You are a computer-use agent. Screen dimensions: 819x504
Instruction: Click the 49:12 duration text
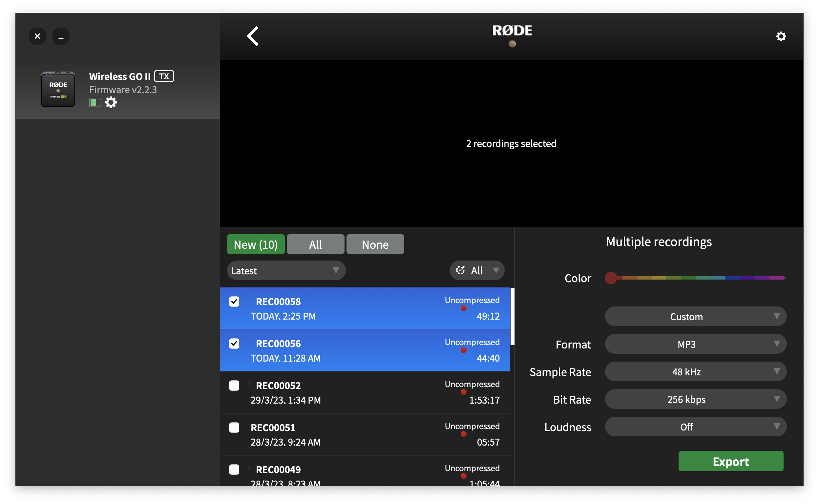488,316
